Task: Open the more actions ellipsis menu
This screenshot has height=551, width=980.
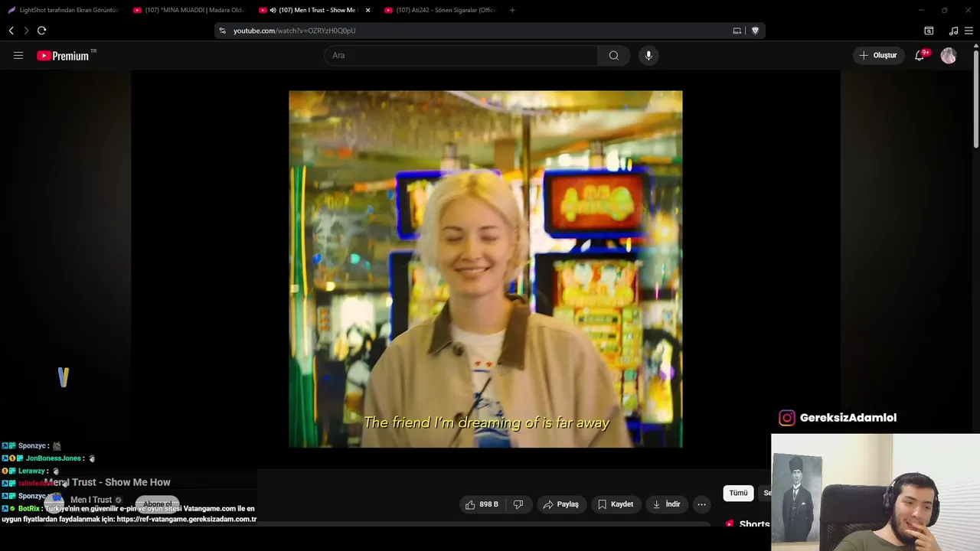Action: tap(701, 504)
